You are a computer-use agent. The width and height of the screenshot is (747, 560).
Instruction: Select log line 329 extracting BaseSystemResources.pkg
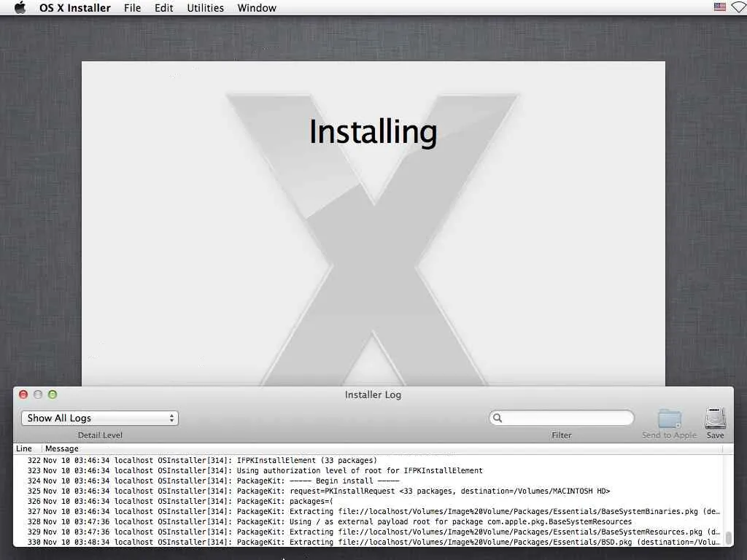coord(367,532)
